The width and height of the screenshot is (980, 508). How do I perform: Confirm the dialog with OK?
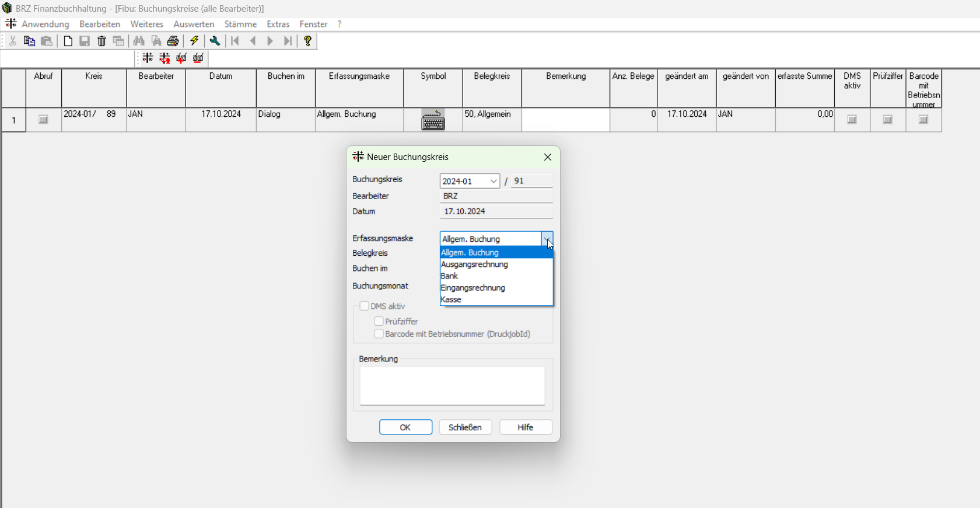pos(406,427)
